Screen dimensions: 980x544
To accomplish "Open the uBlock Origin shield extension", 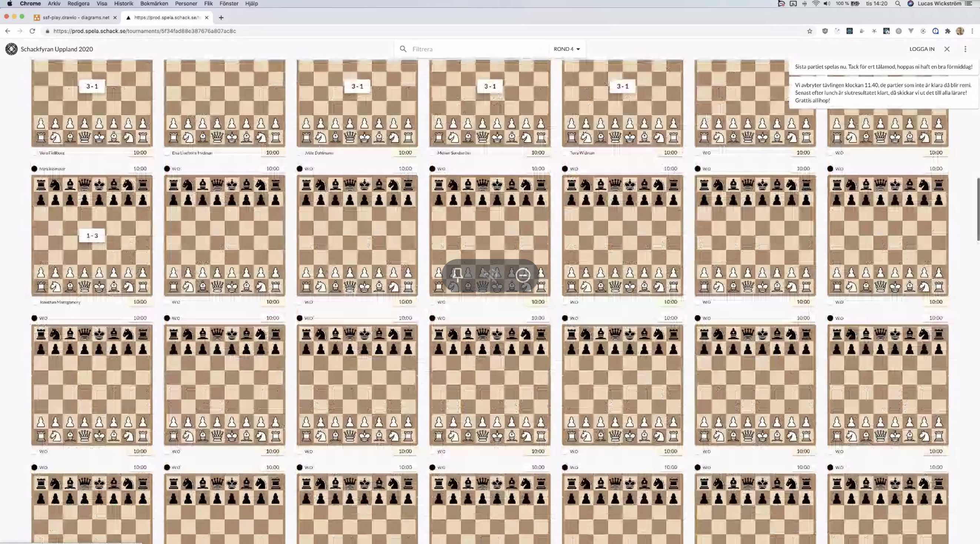I will click(x=825, y=31).
